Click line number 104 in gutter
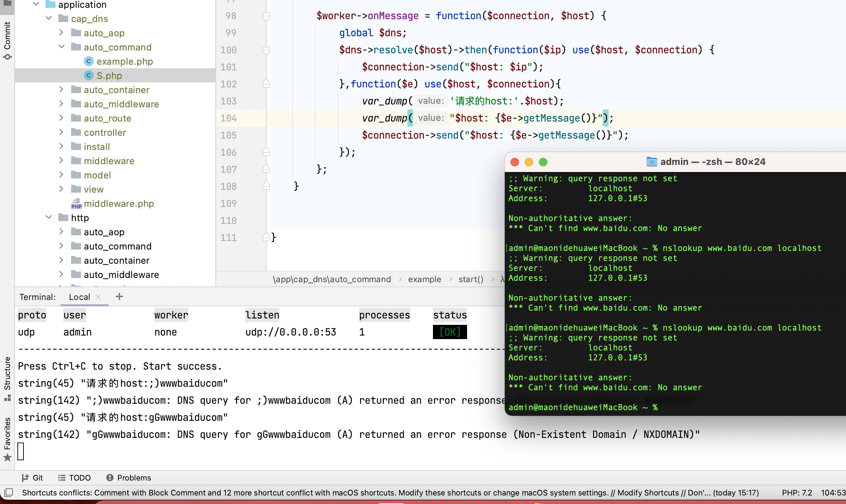Image resolution: width=846 pixels, height=504 pixels. click(228, 118)
